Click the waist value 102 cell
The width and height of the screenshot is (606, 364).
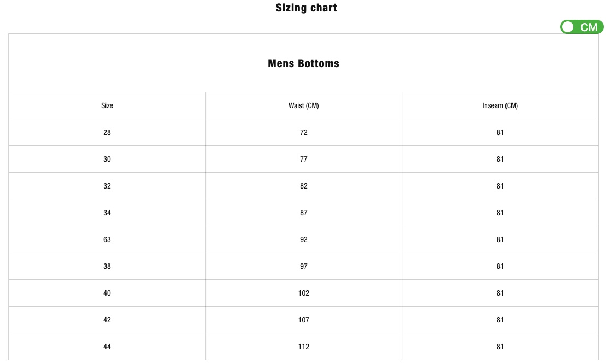303,293
